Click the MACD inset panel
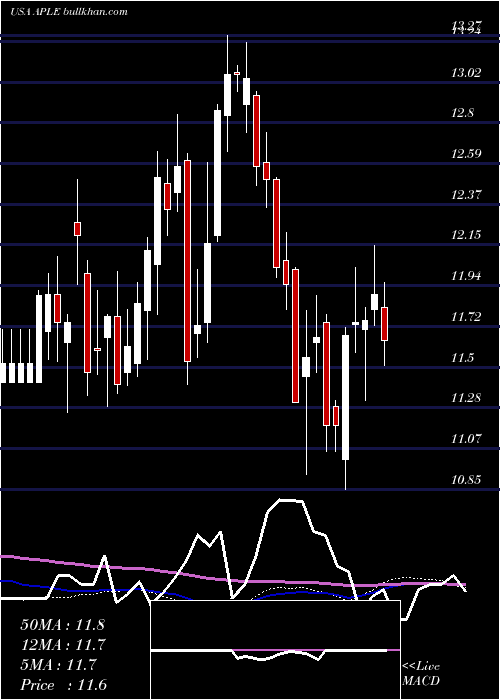 pyautogui.click(x=275, y=650)
